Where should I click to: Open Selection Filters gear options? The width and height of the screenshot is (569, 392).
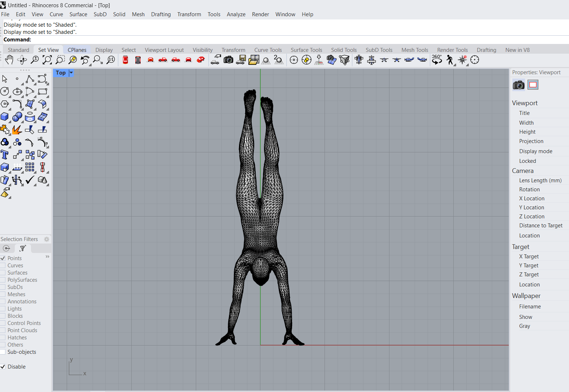pyautogui.click(x=47, y=239)
